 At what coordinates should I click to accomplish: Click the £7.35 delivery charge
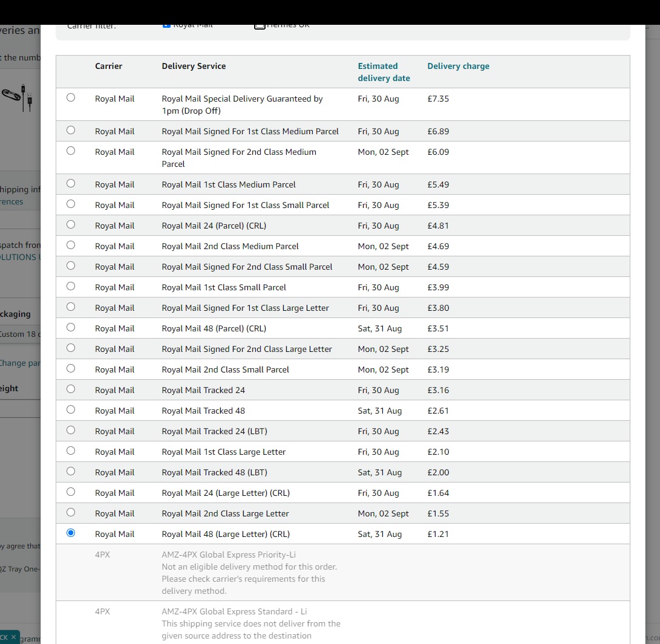(438, 99)
